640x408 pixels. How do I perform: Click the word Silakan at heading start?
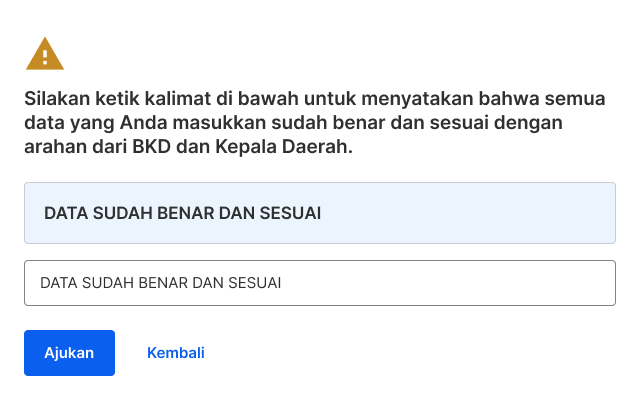pyautogui.click(x=57, y=99)
